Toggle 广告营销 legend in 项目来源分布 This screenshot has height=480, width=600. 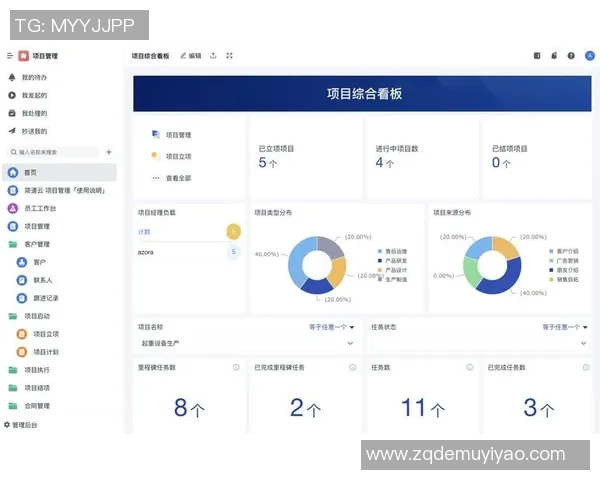pos(564,261)
